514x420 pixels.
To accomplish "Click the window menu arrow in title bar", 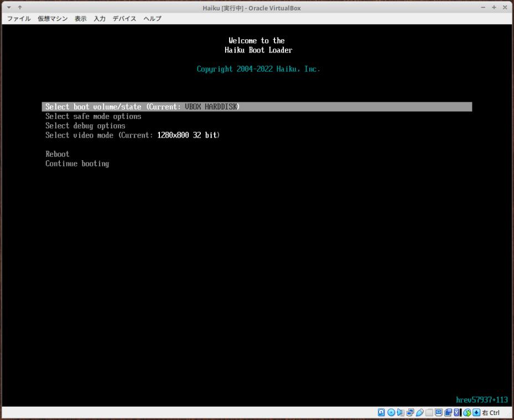I will coord(9,7).
